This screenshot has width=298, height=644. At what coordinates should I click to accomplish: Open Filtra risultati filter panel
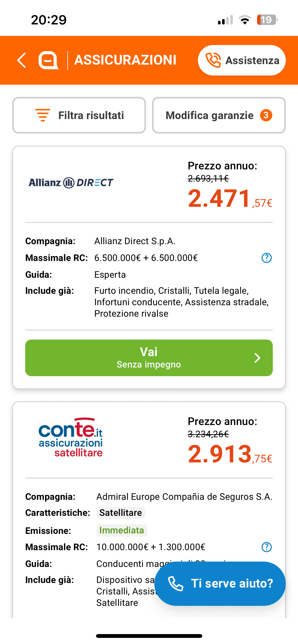79,115
